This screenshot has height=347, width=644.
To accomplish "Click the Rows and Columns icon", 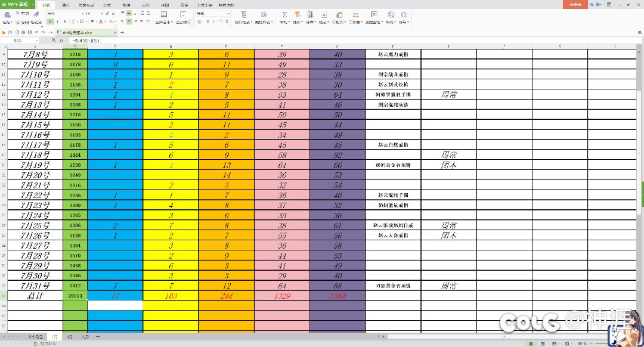I will 339,14.
